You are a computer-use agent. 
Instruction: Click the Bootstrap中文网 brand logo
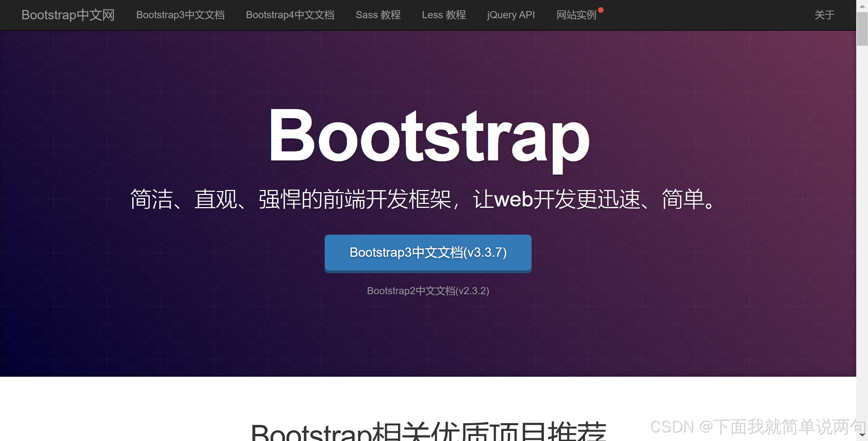(x=68, y=15)
